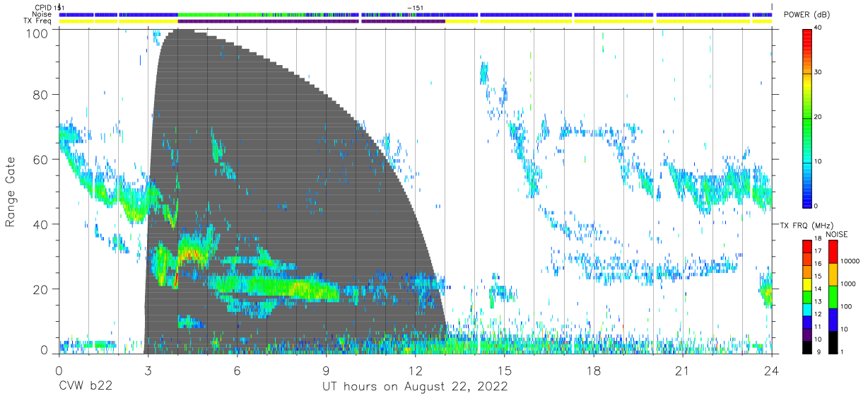Click the 21 hour tick on the UT axis
Screen dimensions: 868x401
[683, 371]
